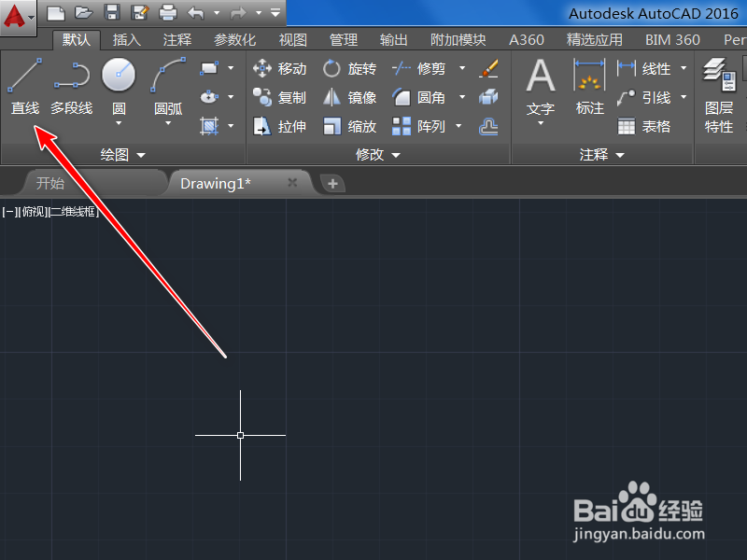Click the Save As icon
Viewport: 747px width, 560px height.
[x=139, y=13]
